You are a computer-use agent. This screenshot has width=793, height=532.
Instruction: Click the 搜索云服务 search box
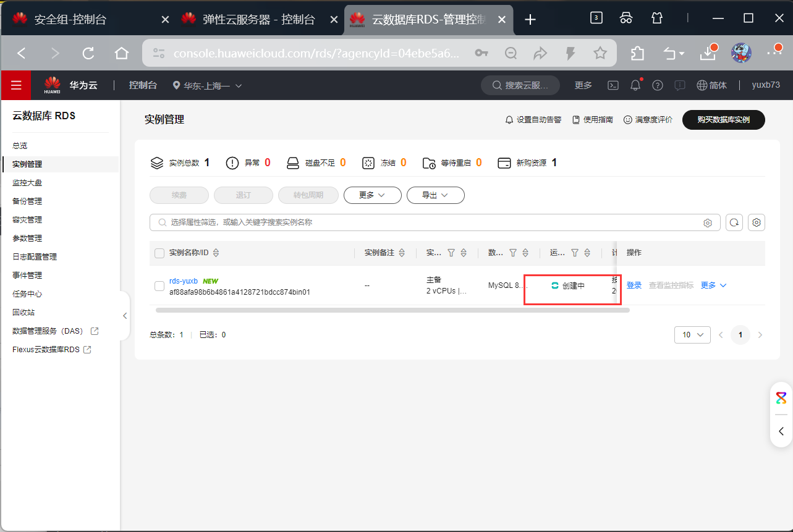pyautogui.click(x=520, y=85)
